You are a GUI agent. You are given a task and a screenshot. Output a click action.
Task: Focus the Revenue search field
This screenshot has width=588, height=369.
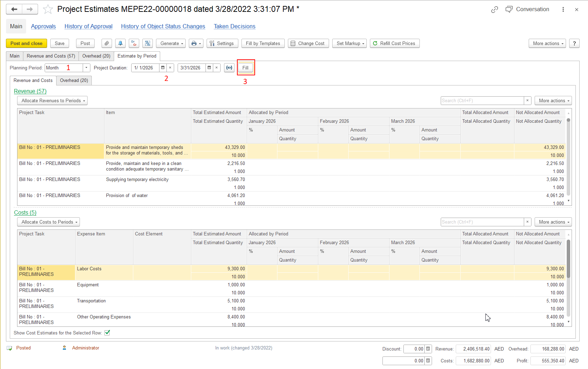(482, 100)
